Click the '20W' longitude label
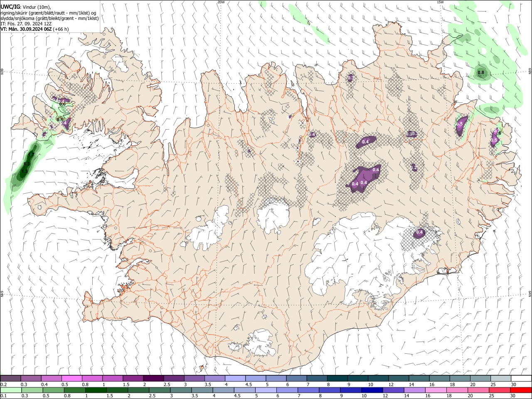Screen dimensions: 532x399 click(x=221, y=2)
